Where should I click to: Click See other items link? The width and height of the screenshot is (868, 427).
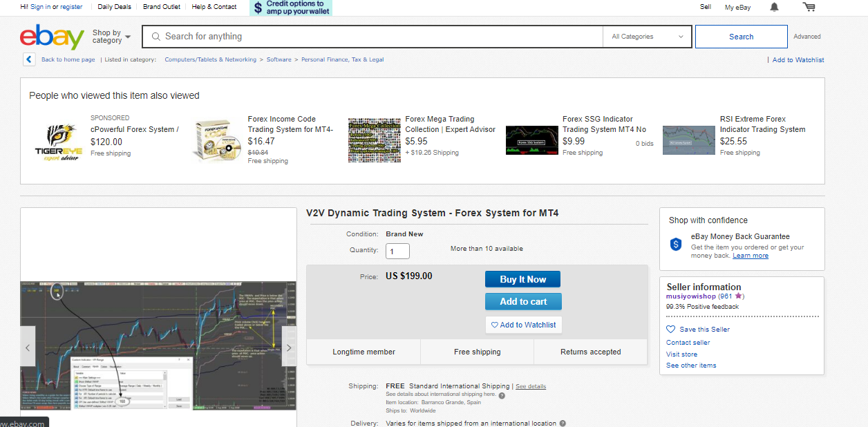pos(691,366)
